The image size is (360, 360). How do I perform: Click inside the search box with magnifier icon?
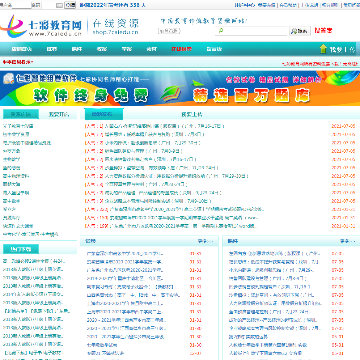pyautogui.click(x=251, y=31)
